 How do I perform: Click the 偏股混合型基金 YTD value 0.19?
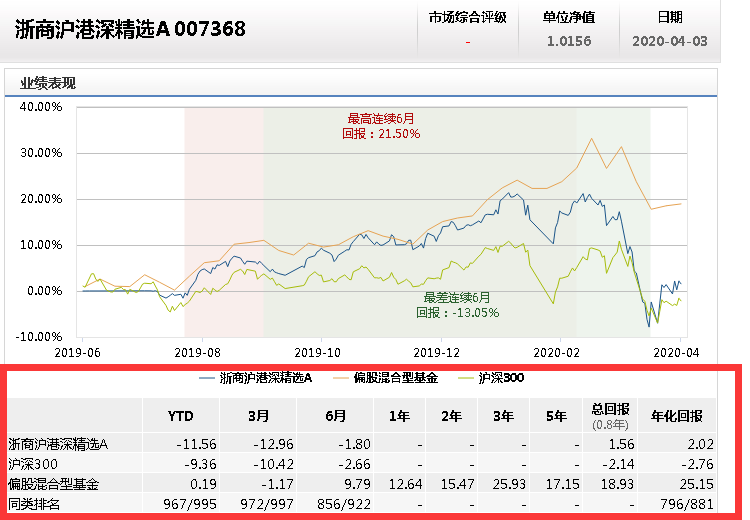click(203, 484)
